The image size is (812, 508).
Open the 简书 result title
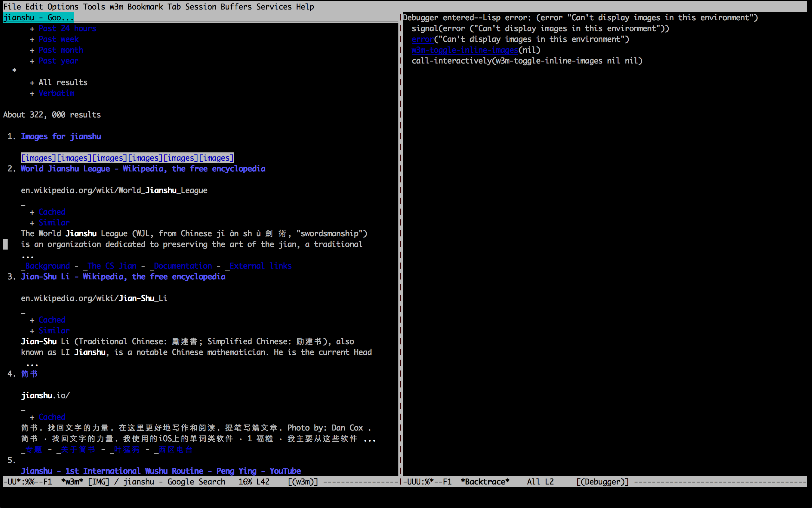click(x=29, y=374)
